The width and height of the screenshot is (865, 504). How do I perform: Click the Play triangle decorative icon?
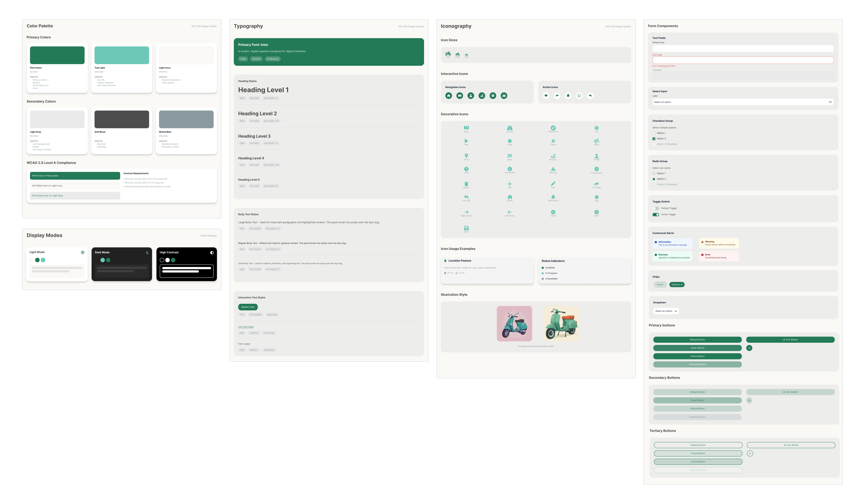coord(466,141)
